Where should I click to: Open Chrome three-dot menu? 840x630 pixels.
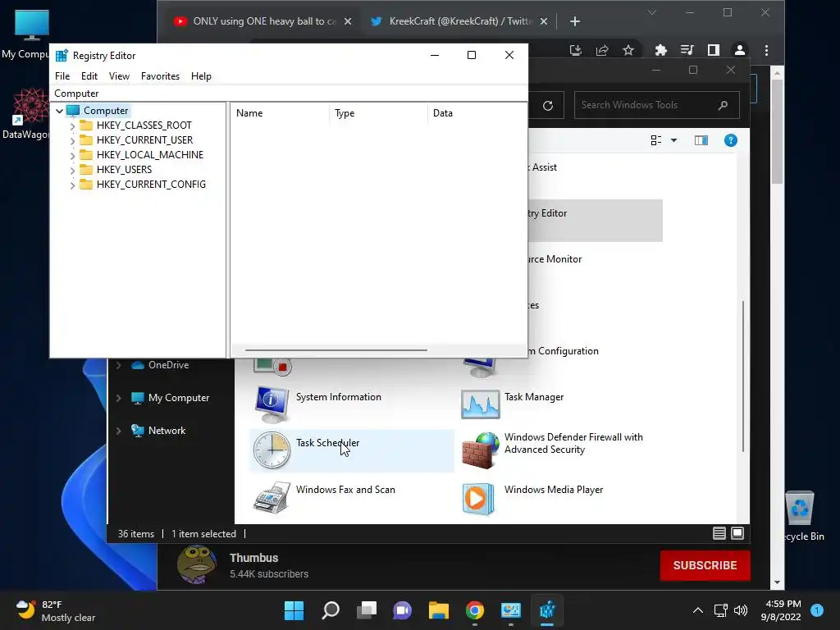click(x=767, y=50)
